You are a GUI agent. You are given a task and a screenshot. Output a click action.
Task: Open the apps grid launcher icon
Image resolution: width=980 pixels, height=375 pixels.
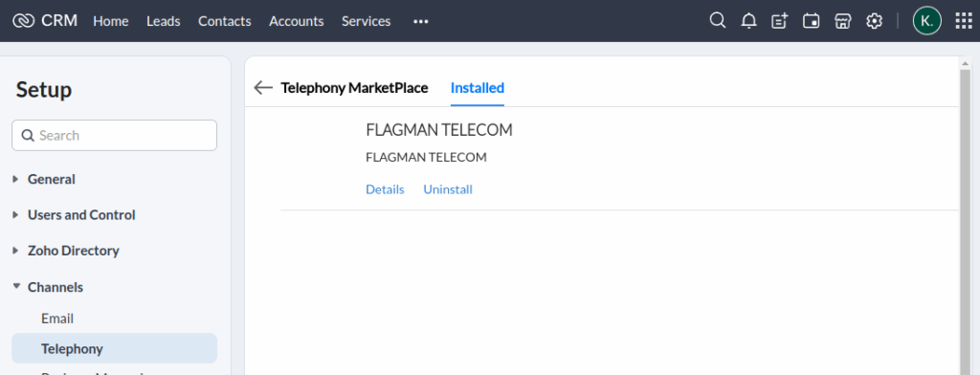pyautogui.click(x=964, y=21)
